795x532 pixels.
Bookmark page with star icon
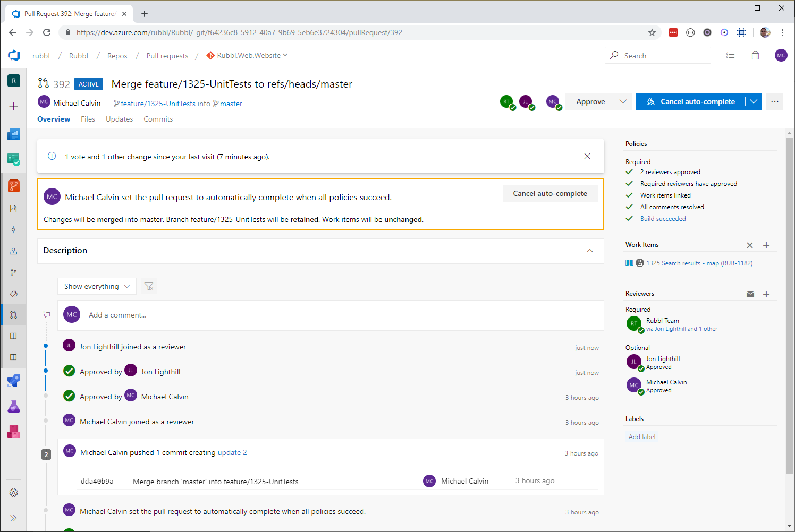coord(652,32)
